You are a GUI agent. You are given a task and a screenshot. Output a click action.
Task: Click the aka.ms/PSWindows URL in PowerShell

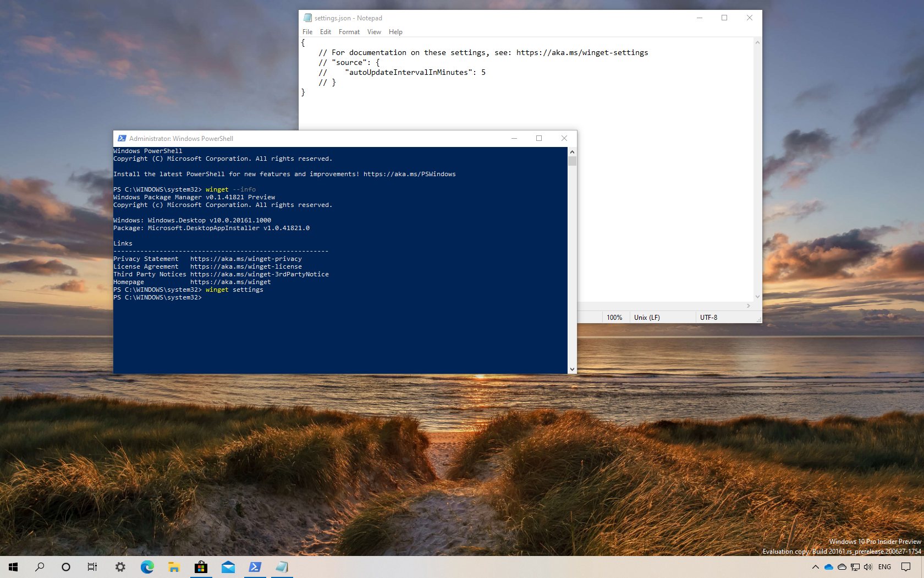[x=409, y=174]
